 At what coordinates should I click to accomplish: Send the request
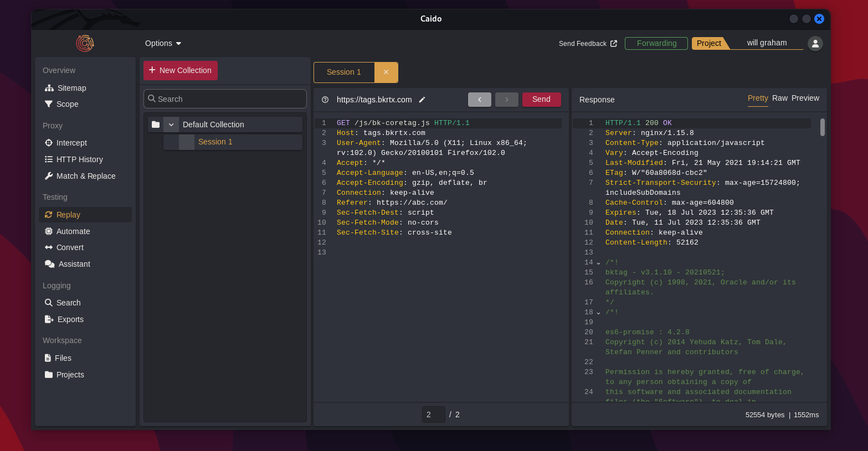pos(541,100)
